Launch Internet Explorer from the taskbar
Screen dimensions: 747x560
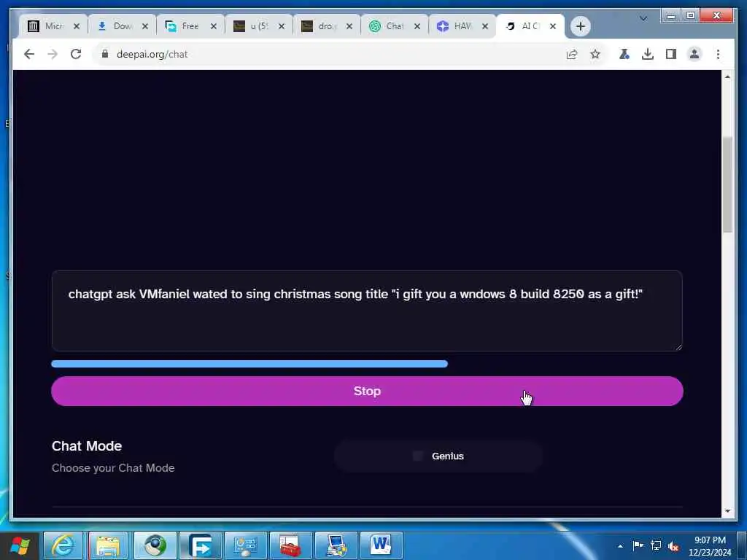(x=63, y=545)
